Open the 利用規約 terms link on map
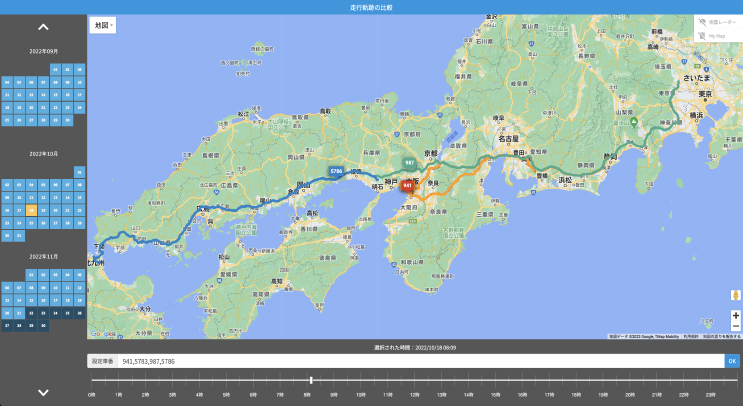Image resolution: width=743 pixels, height=406 pixels. (x=689, y=337)
